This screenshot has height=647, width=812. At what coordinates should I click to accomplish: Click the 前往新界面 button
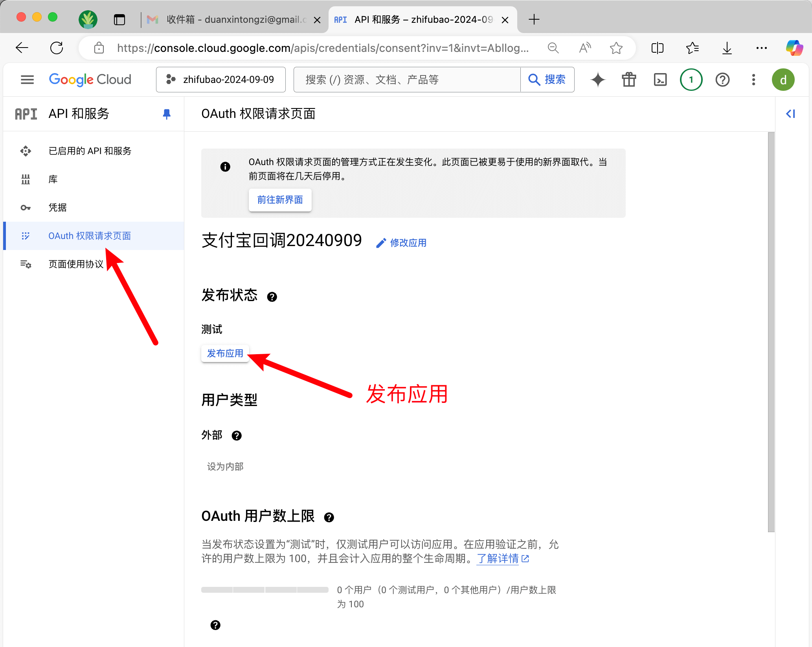point(280,200)
